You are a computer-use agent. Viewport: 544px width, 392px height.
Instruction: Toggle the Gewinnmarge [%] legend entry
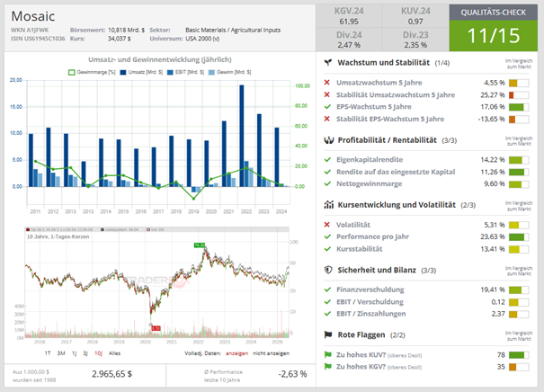coord(92,72)
